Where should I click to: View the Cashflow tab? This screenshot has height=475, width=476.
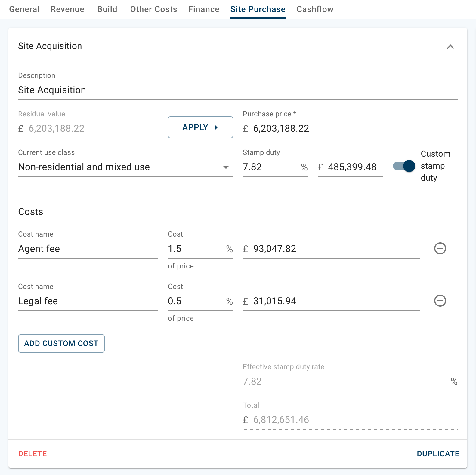[x=315, y=9]
